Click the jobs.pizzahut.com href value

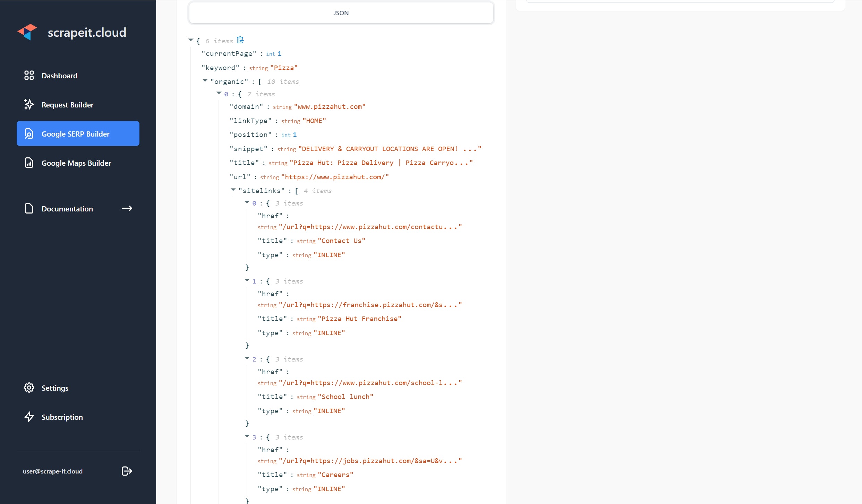click(370, 461)
